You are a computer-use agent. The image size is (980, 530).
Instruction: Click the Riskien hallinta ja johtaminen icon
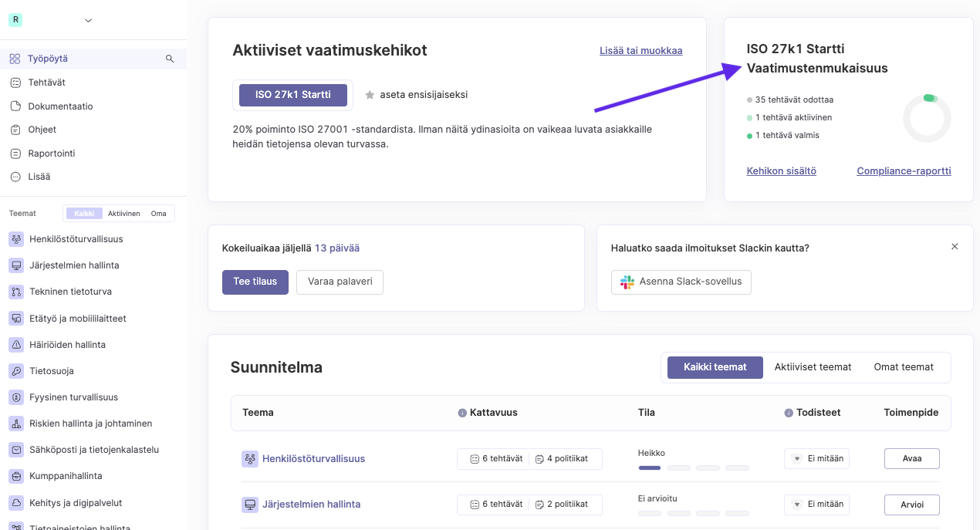[16, 424]
